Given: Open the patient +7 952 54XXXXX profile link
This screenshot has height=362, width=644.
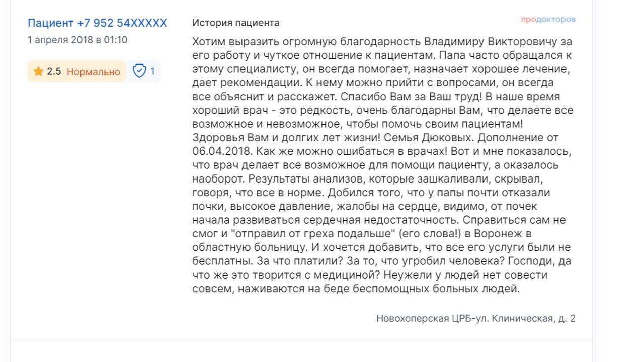Looking at the screenshot, I should point(97,23).
